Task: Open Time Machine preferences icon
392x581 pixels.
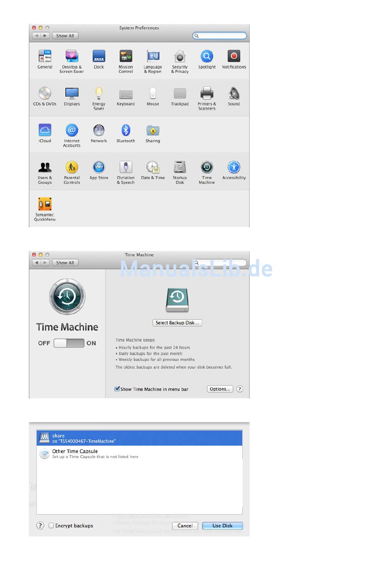Action: [x=207, y=172]
